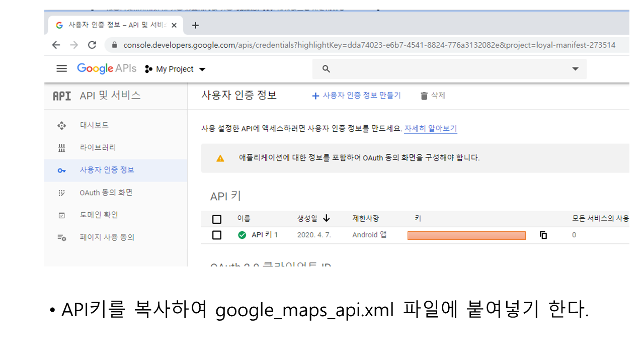Click the trash delete icon
Viewport: 644px width, 362px height.
pos(424,96)
